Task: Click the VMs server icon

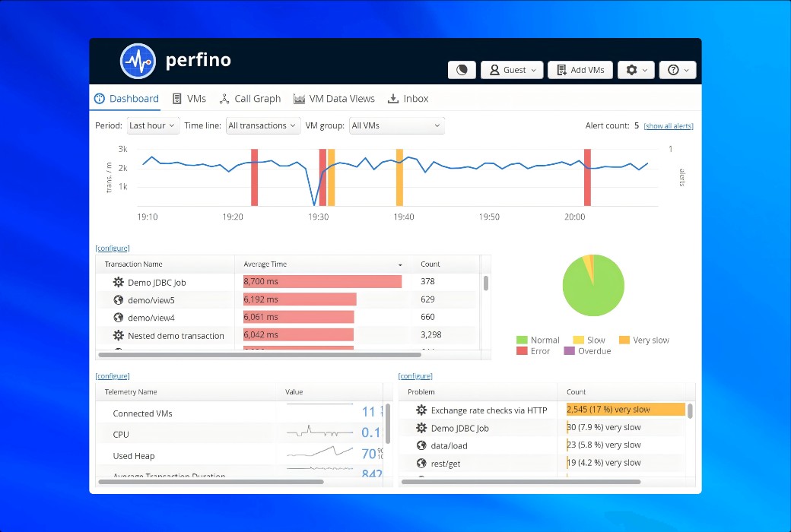Action: point(176,98)
